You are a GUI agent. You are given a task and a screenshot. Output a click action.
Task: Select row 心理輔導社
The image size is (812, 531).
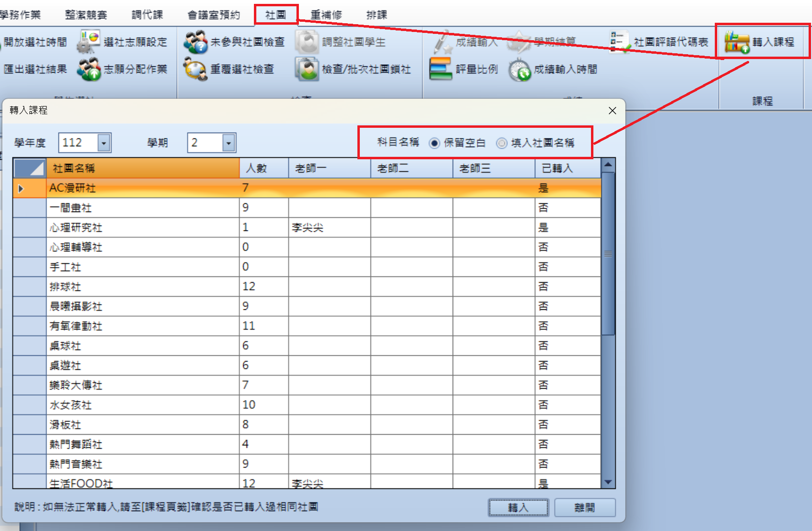click(x=307, y=247)
